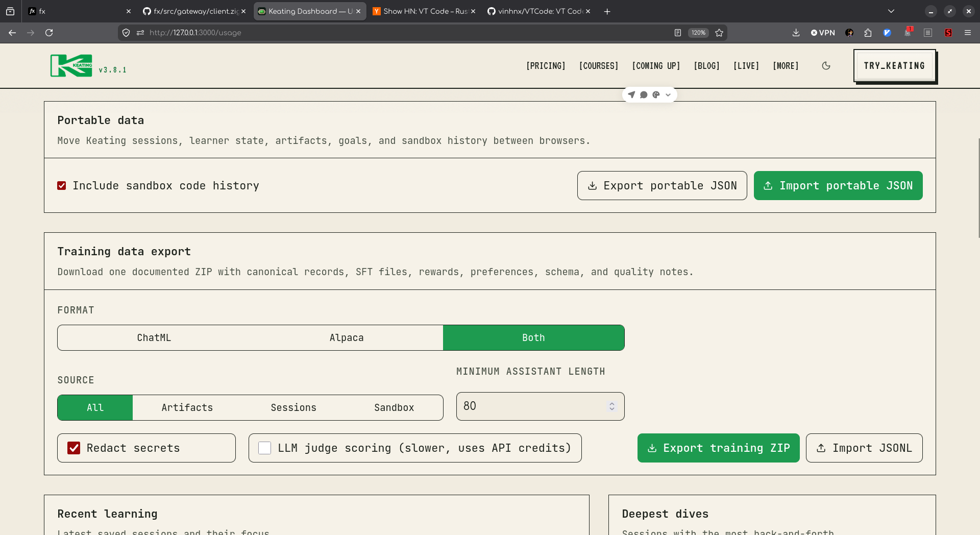Uncheck the Redact secrets checkbox
980x535 pixels.
point(74,448)
